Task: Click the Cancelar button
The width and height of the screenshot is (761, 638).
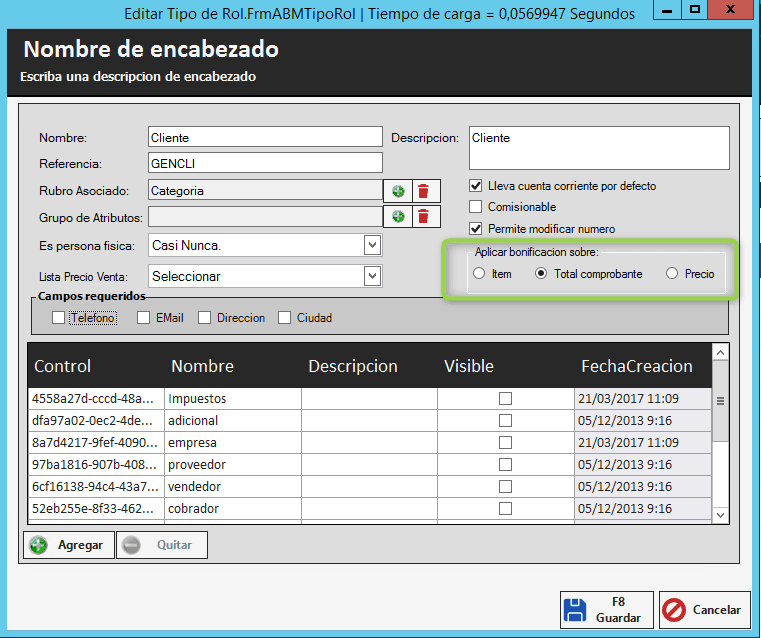Action: tap(705, 610)
